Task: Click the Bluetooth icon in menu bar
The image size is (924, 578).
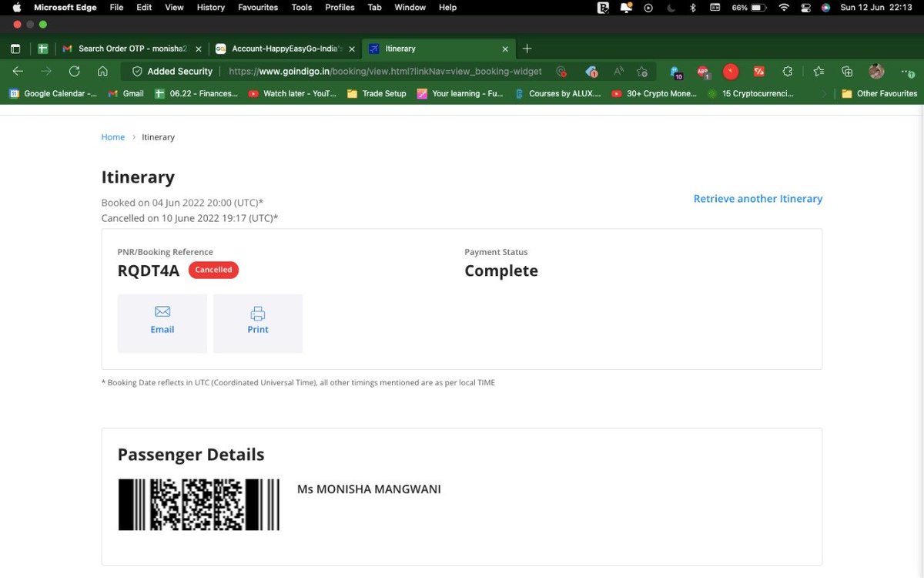Action: 692,8
